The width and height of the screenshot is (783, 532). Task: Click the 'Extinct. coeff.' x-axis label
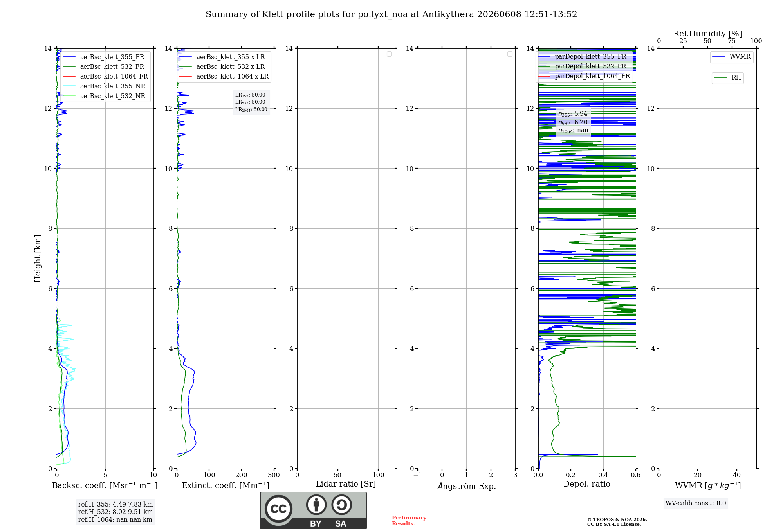226,485
